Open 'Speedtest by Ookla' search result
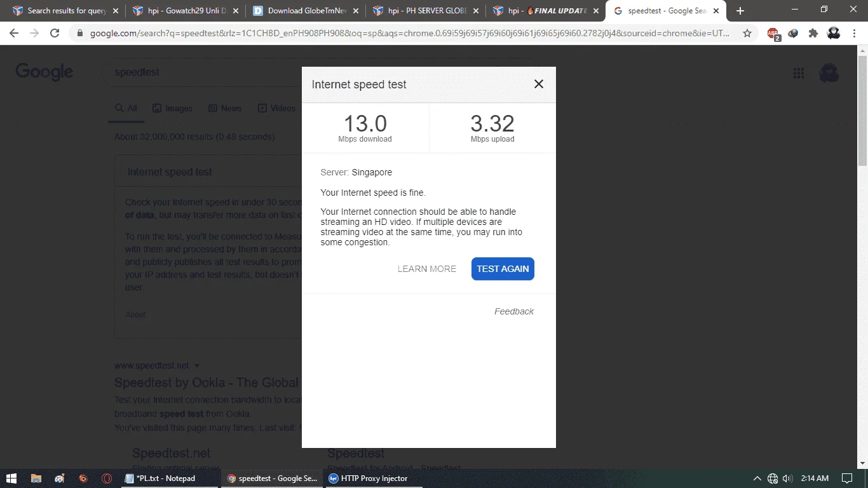 [x=207, y=383]
